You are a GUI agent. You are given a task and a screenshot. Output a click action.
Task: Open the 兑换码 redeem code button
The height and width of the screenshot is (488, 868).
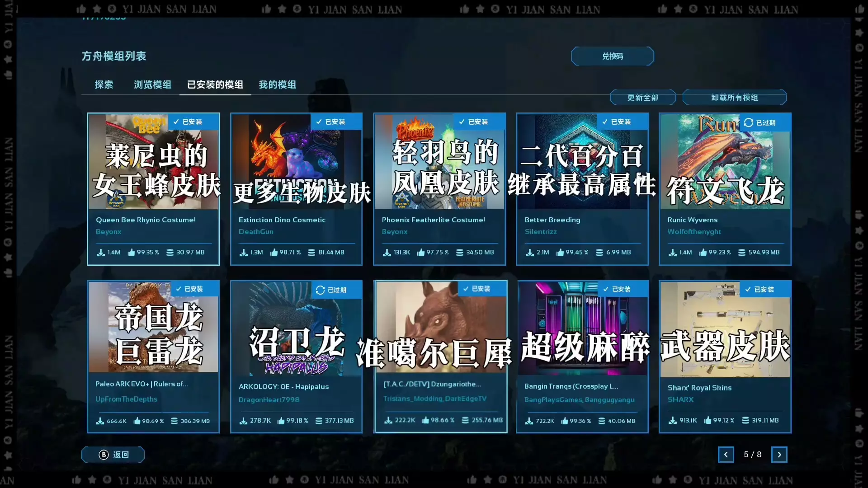[612, 56]
